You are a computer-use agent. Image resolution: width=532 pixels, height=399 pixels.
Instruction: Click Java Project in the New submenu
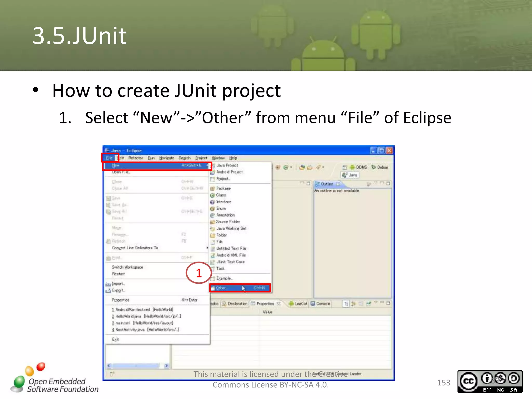pos(240,165)
